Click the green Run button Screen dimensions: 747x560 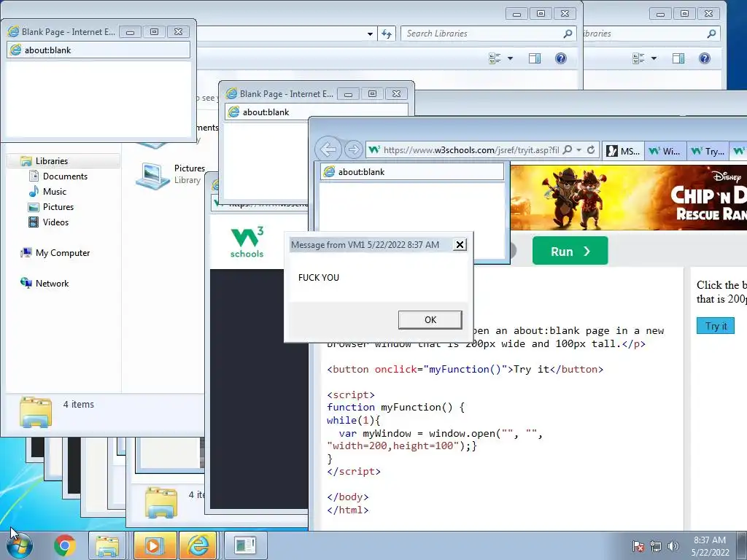coord(570,251)
